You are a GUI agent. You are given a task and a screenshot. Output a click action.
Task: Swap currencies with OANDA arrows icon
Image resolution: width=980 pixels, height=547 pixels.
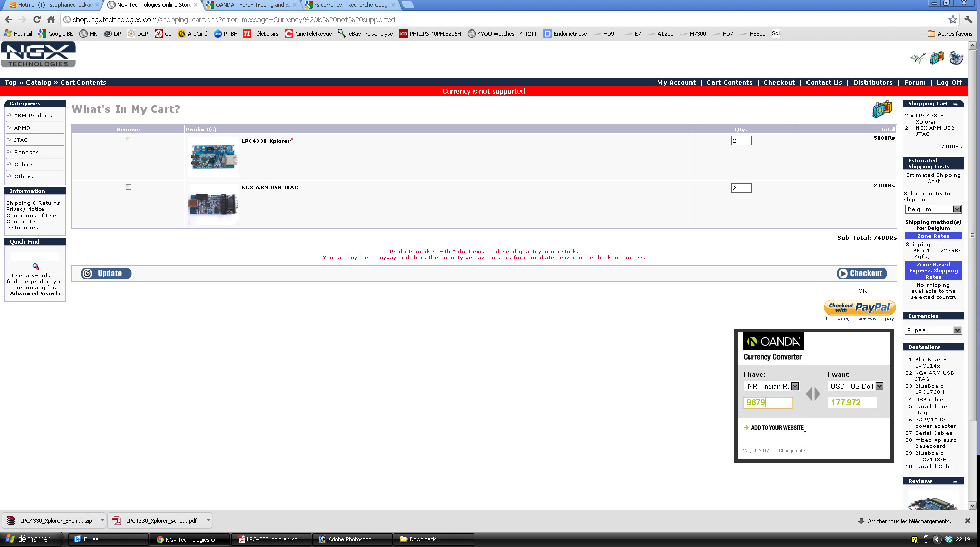(x=813, y=394)
